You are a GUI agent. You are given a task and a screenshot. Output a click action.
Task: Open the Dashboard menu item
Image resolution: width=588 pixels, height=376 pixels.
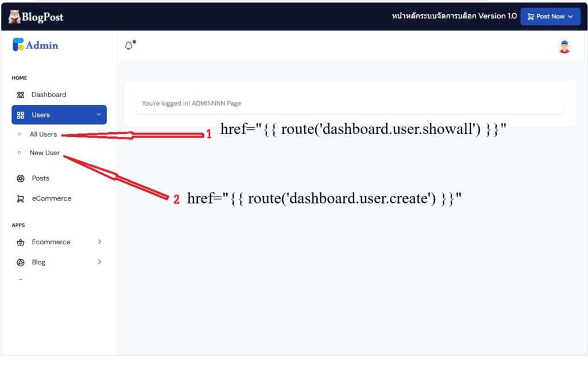49,95
